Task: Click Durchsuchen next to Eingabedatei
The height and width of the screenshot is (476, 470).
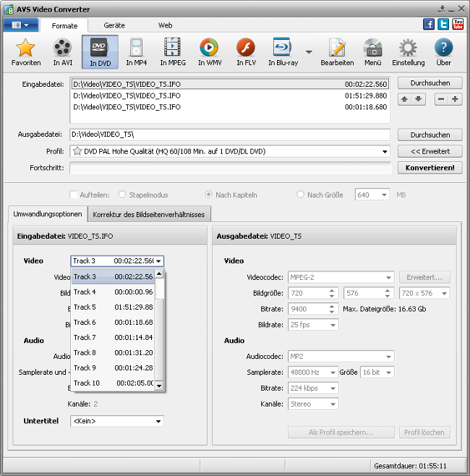Action: [430, 83]
